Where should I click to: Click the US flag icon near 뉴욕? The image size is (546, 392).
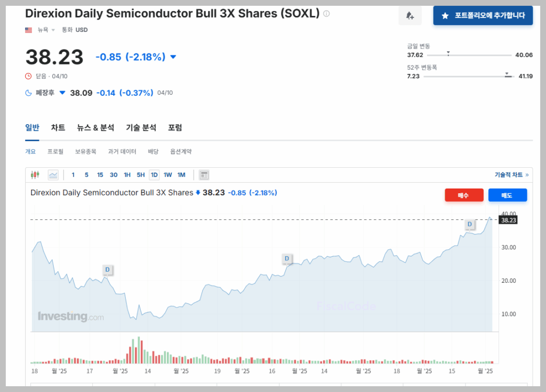click(28, 30)
